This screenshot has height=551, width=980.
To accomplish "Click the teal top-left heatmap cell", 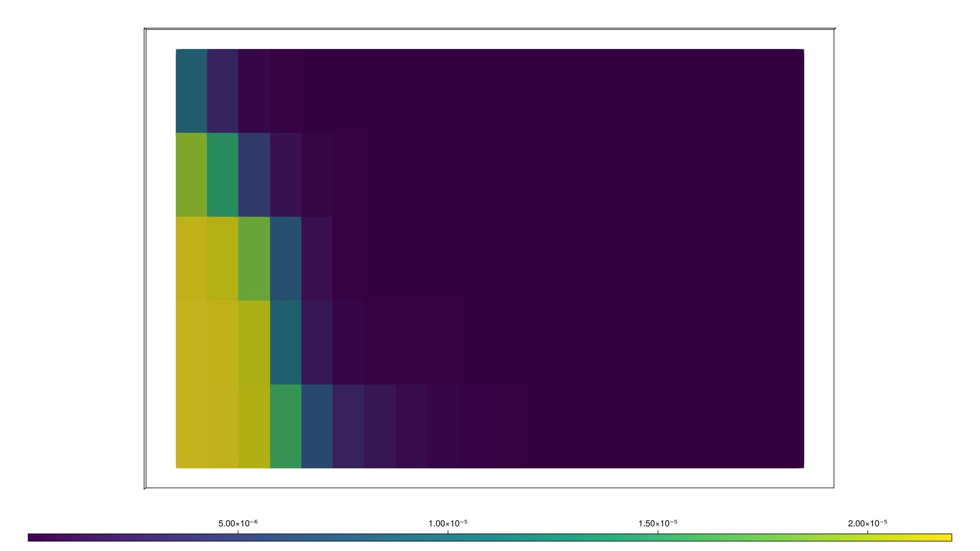I will (191, 91).
